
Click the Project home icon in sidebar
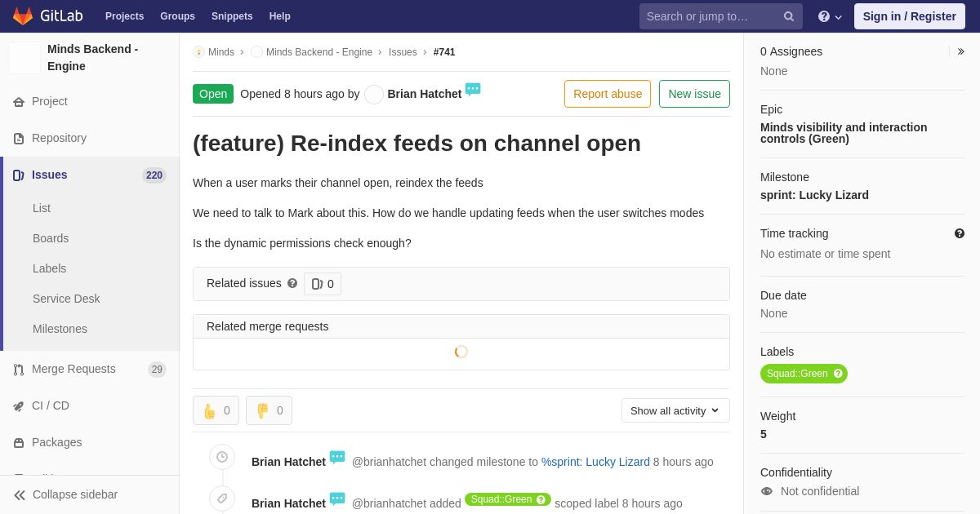[x=19, y=102]
